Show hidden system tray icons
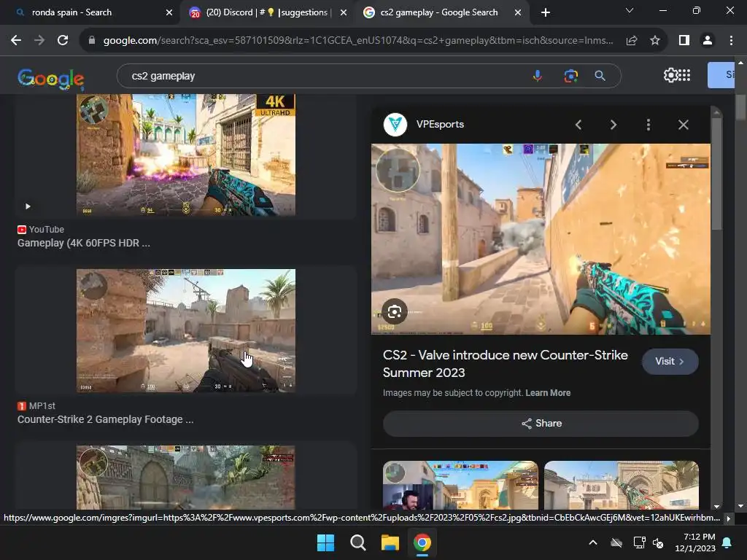This screenshot has height=560, width=747. click(x=593, y=542)
